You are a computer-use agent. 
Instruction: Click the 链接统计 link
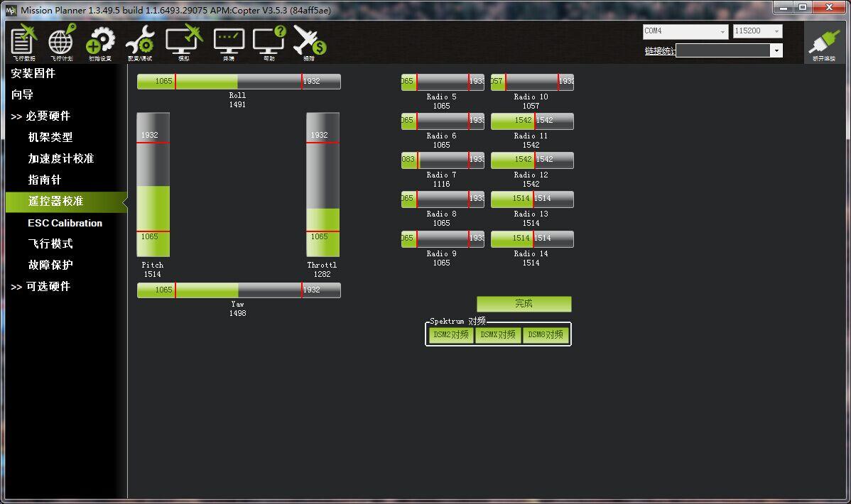tap(660, 51)
